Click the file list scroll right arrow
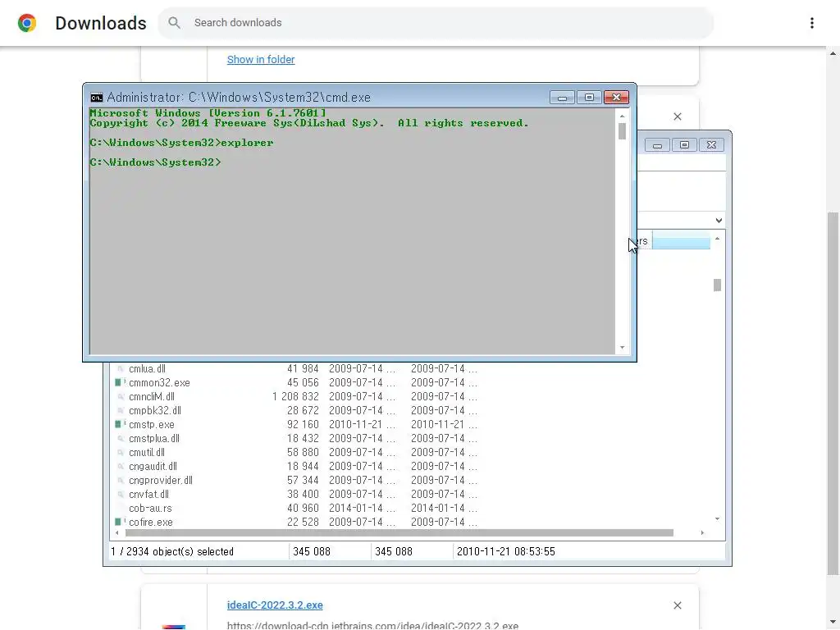This screenshot has width=840, height=630. (x=702, y=533)
